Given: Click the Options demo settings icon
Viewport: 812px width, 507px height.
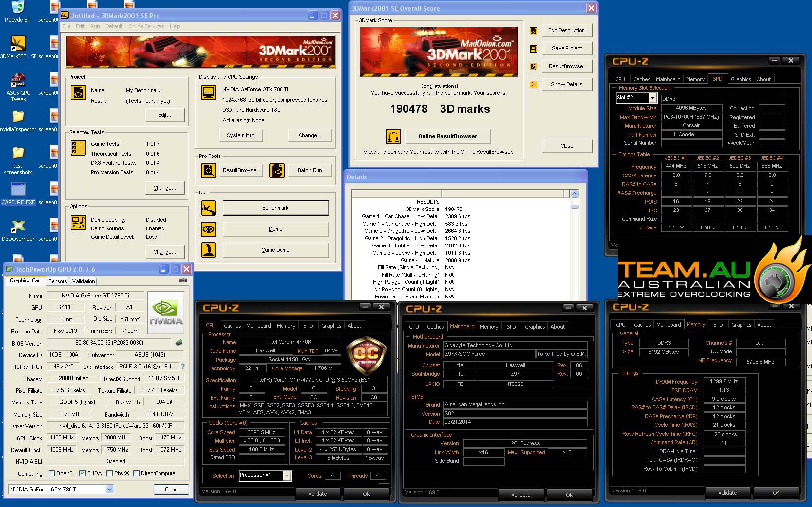Looking at the screenshot, I should click(78, 223).
